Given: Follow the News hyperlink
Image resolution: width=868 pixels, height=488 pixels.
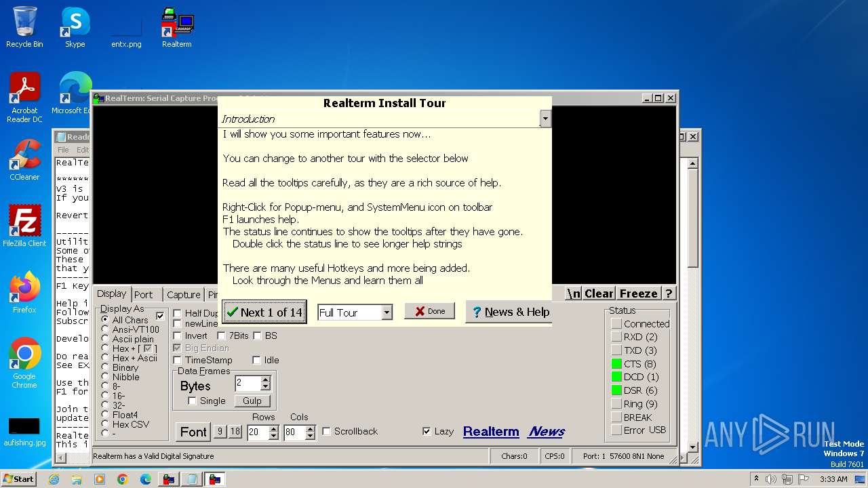Looking at the screenshot, I should coord(547,431).
